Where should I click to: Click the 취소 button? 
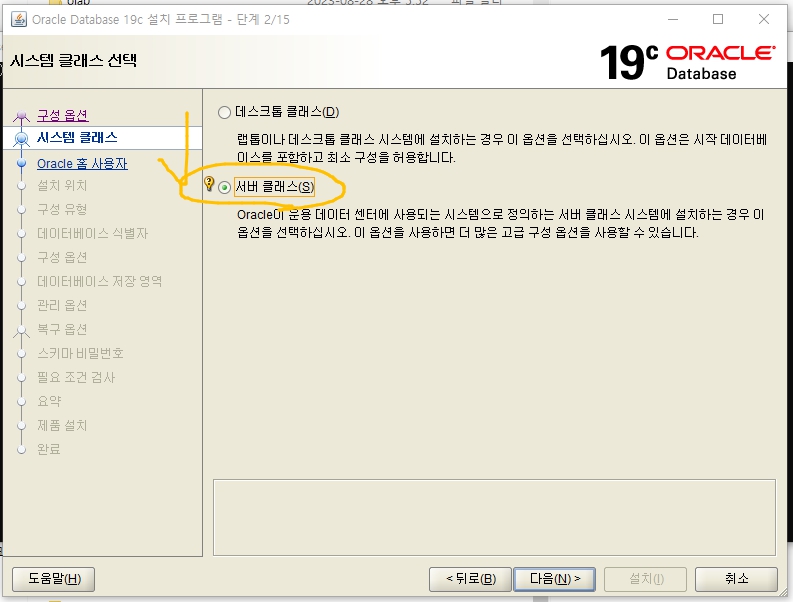736,579
